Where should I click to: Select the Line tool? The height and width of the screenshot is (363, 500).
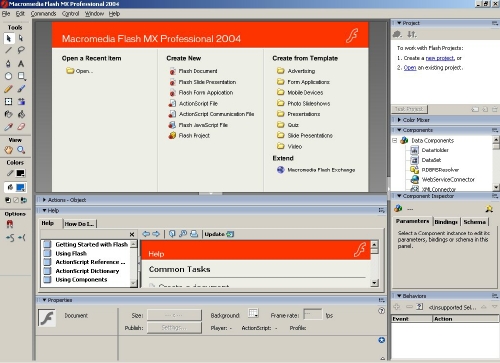click(x=9, y=51)
